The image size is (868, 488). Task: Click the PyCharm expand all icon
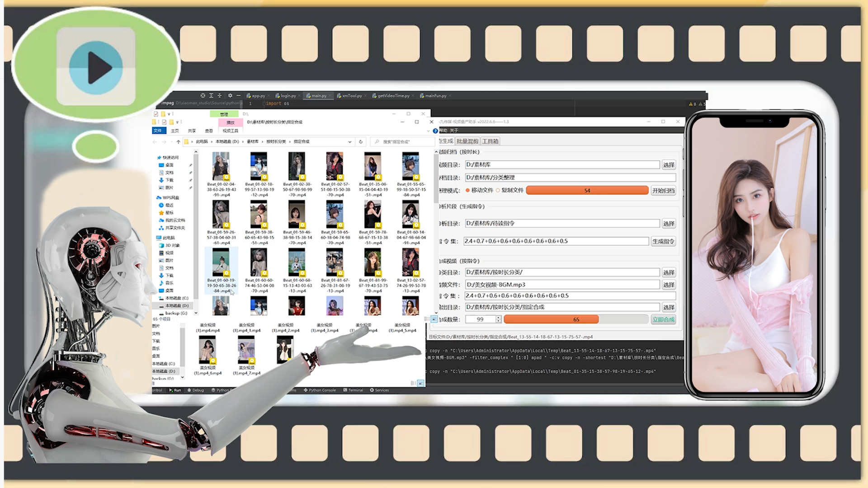[211, 96]
